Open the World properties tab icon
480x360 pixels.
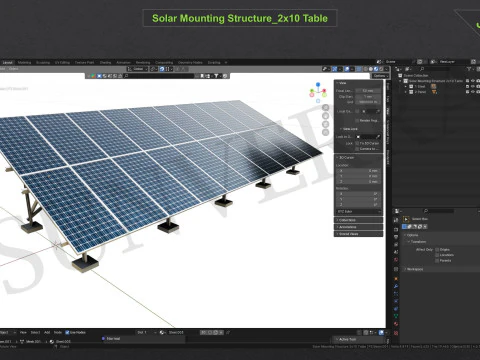(396, 260)
